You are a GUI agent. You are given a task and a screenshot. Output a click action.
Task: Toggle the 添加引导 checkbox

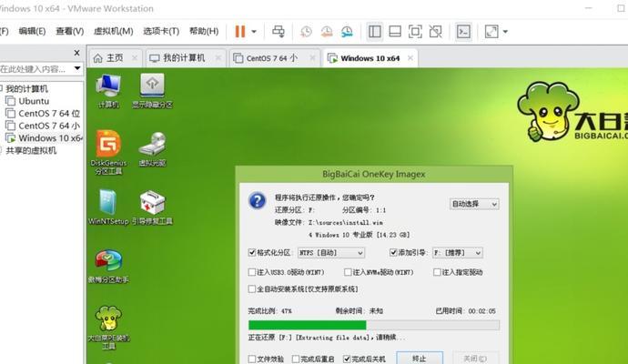[x=393, y=252]
